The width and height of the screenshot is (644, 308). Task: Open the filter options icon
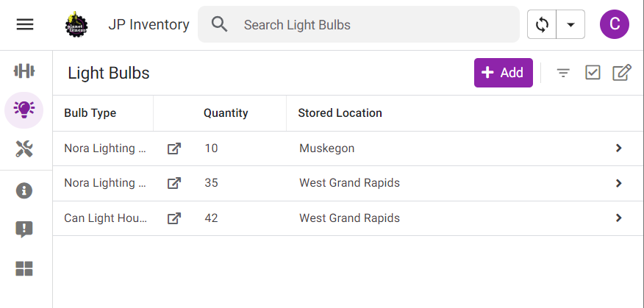coord(563,72)
